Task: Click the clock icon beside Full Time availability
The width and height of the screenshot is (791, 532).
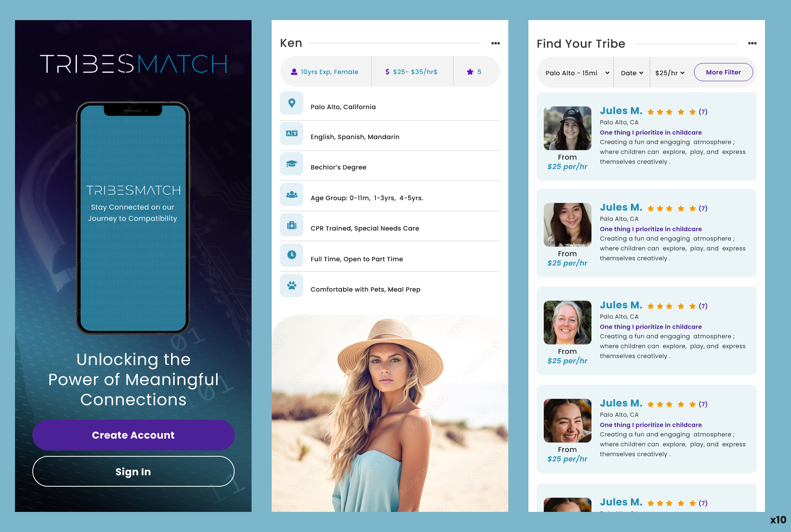Action: click(x=291, y=255)
